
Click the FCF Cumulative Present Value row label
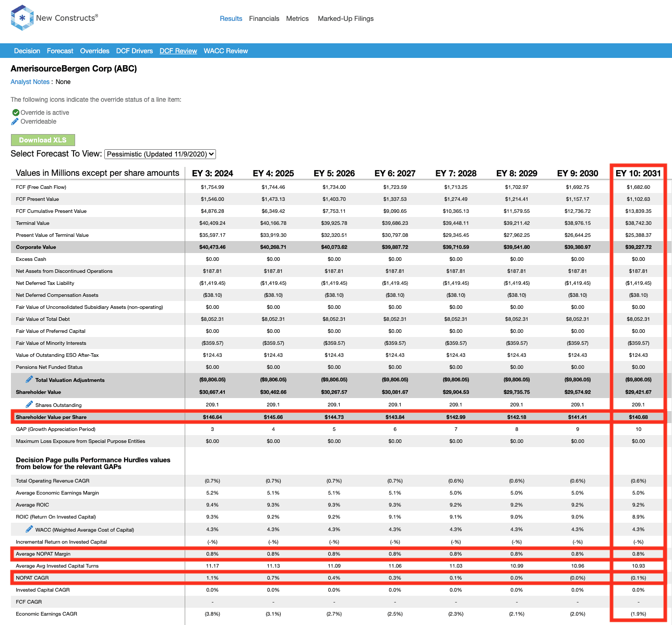[x=51, y=211]
